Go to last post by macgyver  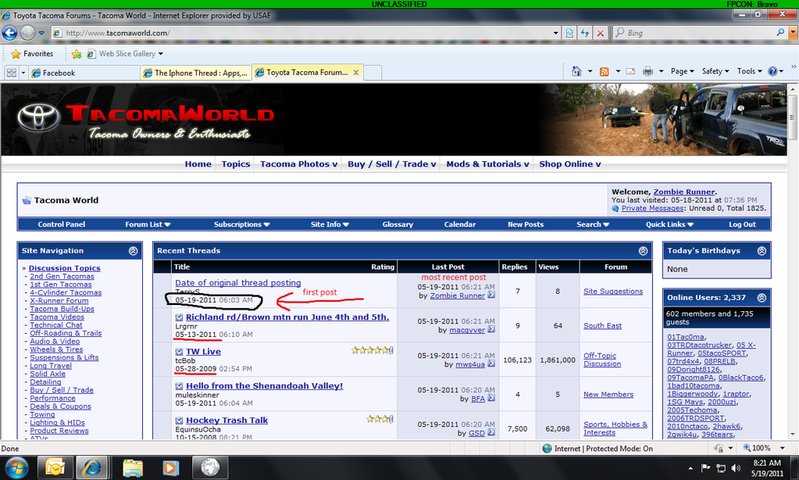click(491, 330)
